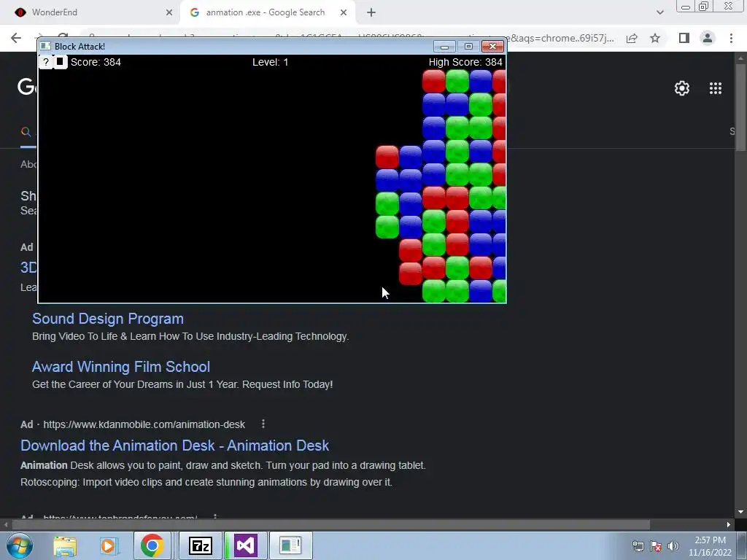The height and width of the screenshot is (560, 747).
Task: Click the horizontal scrollbar's left arrow
Action: coord(6,524)
